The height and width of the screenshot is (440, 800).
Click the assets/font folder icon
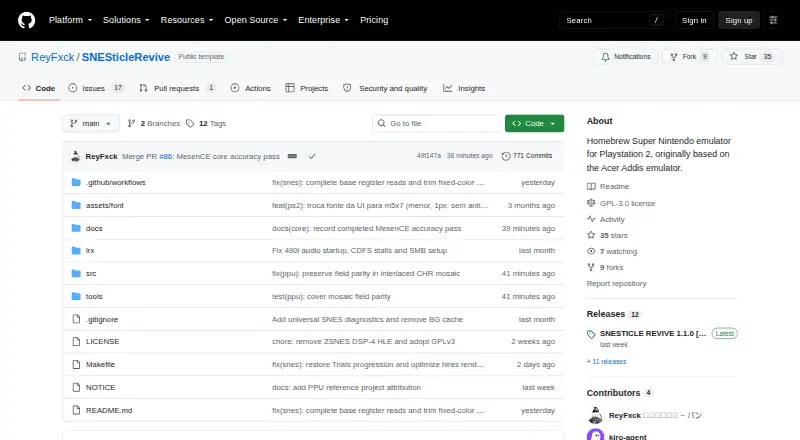(76, 205)
